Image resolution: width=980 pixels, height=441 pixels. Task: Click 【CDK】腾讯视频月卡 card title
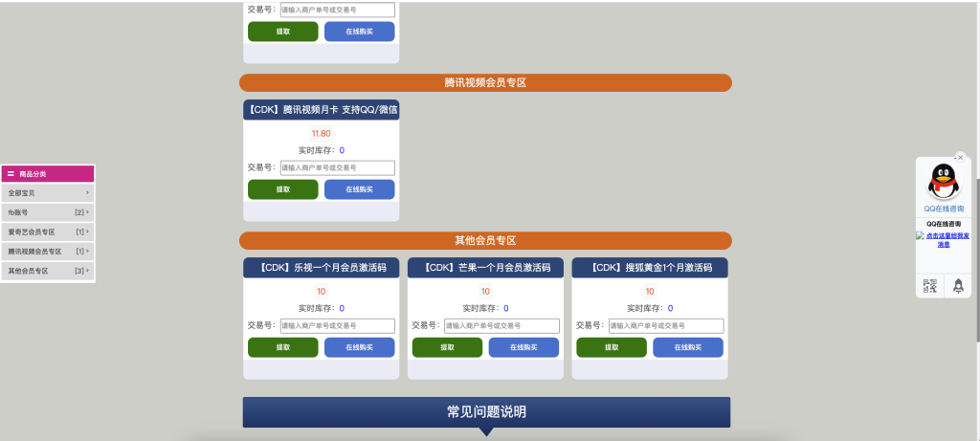322,110
